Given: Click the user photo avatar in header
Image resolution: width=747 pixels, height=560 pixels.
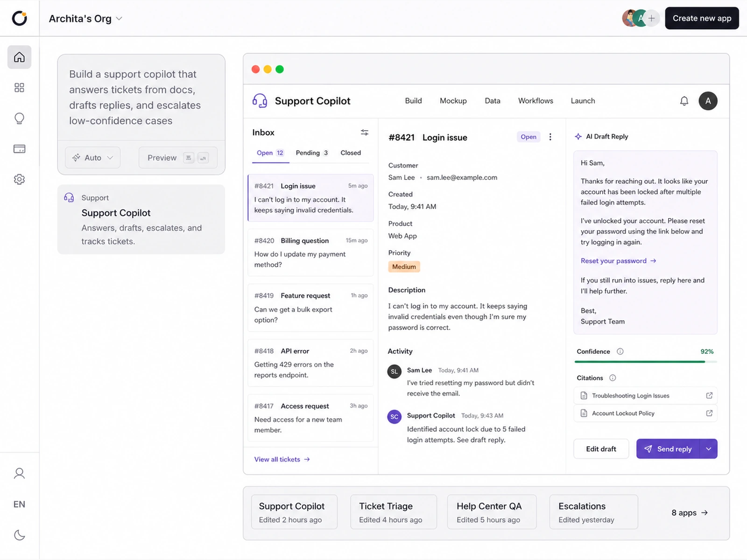Looking at the screenshot, I should 628,18.
